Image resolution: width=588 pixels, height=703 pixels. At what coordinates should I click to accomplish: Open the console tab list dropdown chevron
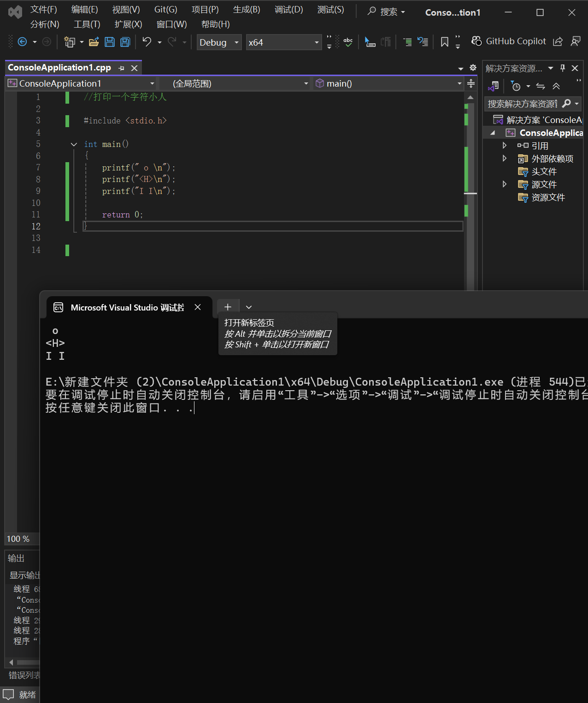249,307
